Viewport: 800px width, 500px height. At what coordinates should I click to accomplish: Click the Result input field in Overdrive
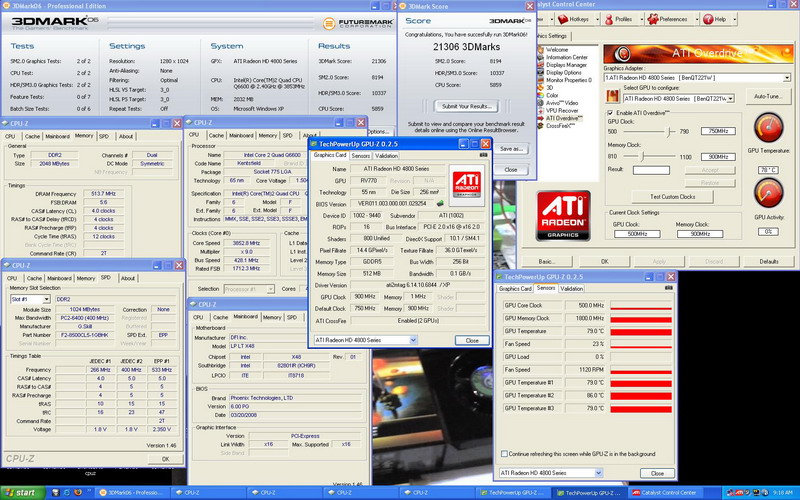[651, 170]
